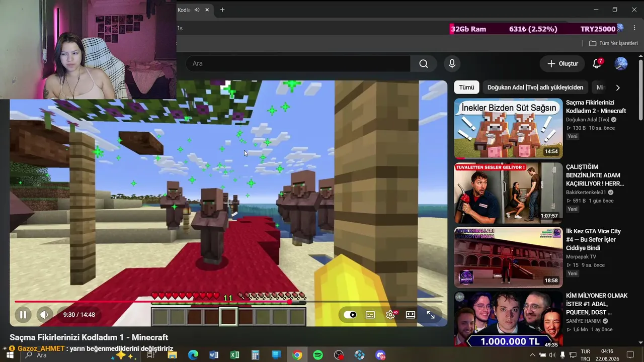Show hidden system tray icons
The width and height of the screenshot is (644, 362).
pos(532,355)
